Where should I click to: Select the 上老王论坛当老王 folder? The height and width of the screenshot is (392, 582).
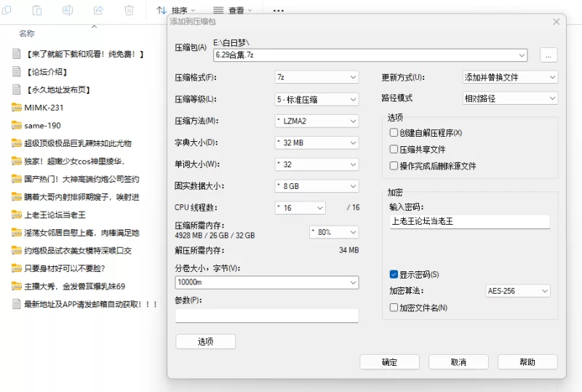(x=49, y=215)
